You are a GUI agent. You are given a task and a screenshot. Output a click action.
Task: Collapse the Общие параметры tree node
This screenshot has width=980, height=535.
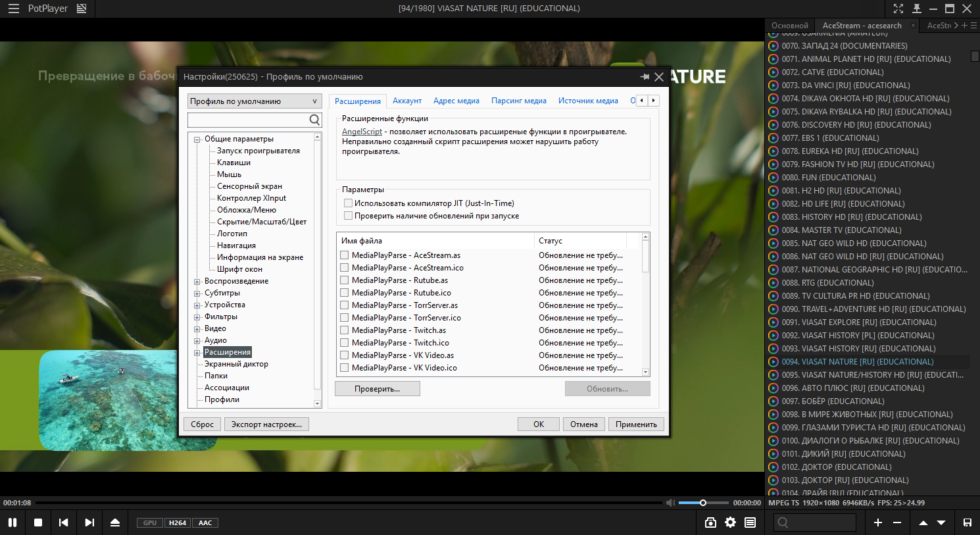point(197,140)
